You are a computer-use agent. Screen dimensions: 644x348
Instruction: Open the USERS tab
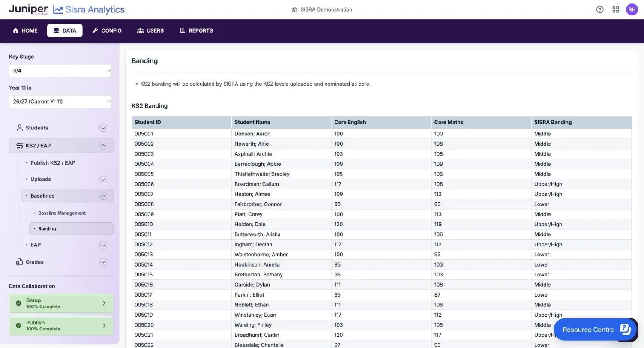tap(150, 30)
